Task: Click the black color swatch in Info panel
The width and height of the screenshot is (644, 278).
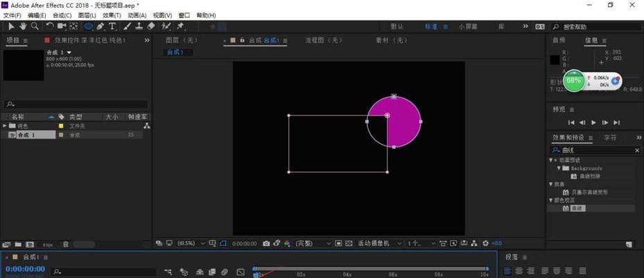Action: 554,60
